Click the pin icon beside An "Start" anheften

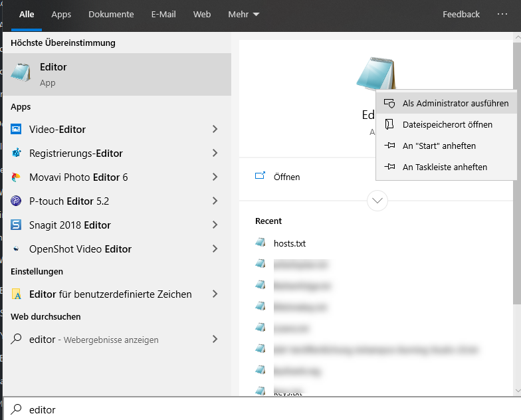pyautogui.click(x=389, y=146)
